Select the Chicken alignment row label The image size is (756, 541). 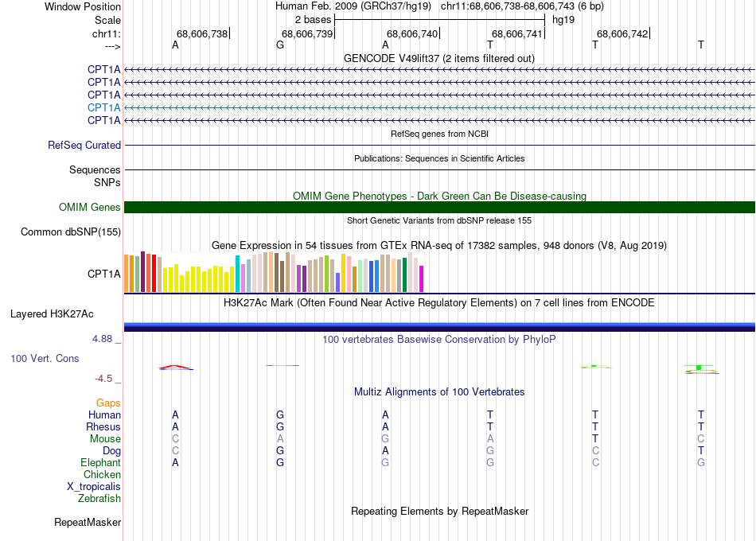click(x=102, y=474)
